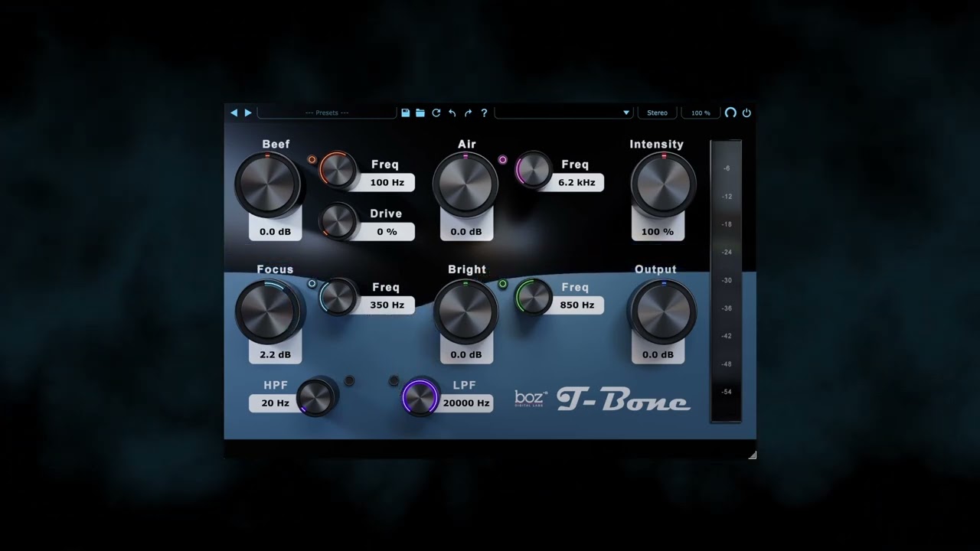Click the Intensity 100 % value field
Viewport: 980px width, 551px height.
(658, 231)
